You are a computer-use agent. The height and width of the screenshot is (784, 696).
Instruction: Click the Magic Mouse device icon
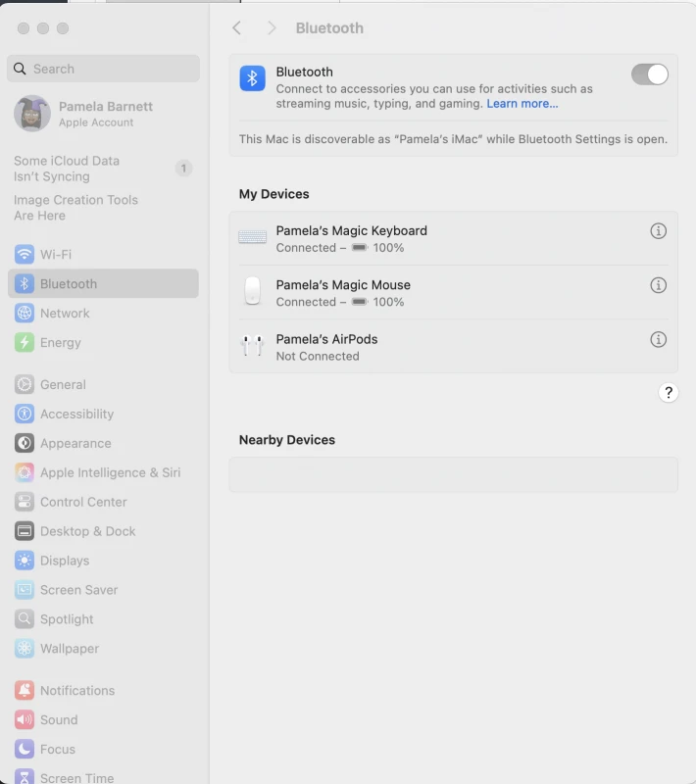coord(252,290)
